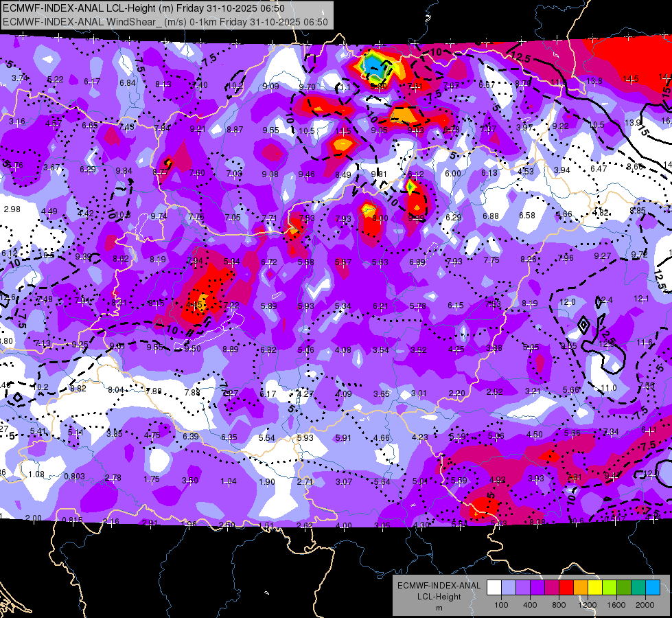The image size is (672, 618).
Task: Select the red legend color swatch
Action: (x=566, y=588)
